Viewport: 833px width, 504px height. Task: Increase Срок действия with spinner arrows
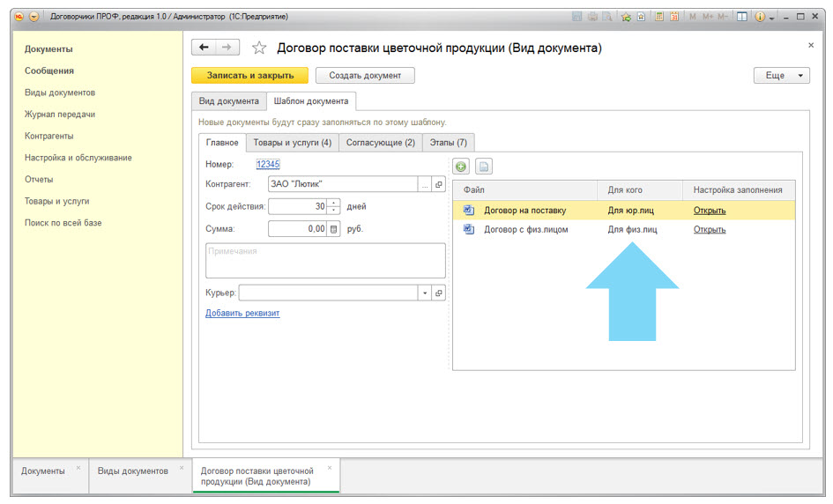click(x=333, y=203)
